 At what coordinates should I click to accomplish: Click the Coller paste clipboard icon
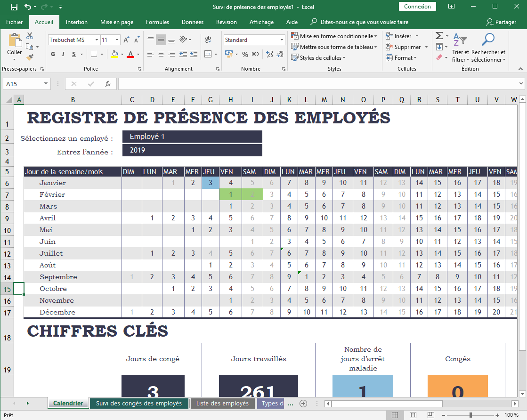tap(15, 40)
